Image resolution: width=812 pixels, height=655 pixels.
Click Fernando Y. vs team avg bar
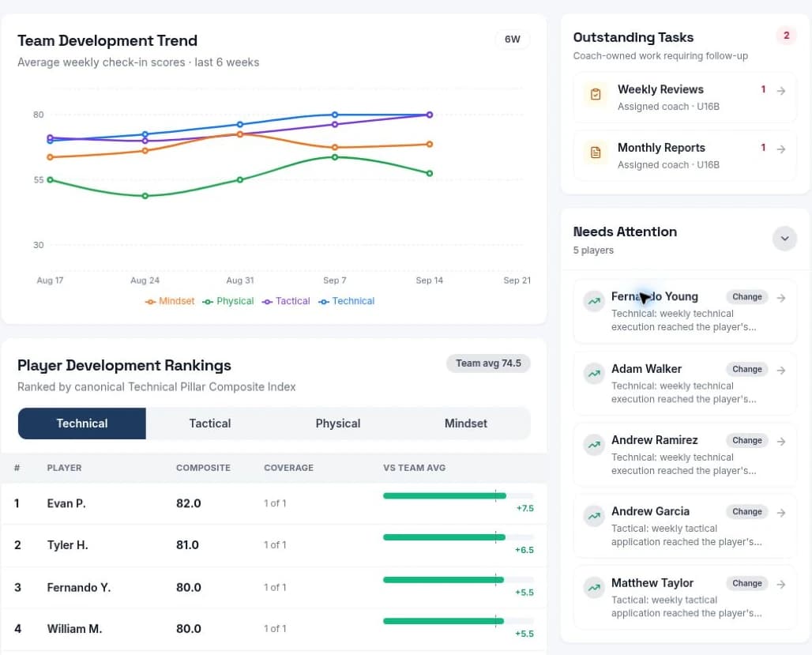458,580
